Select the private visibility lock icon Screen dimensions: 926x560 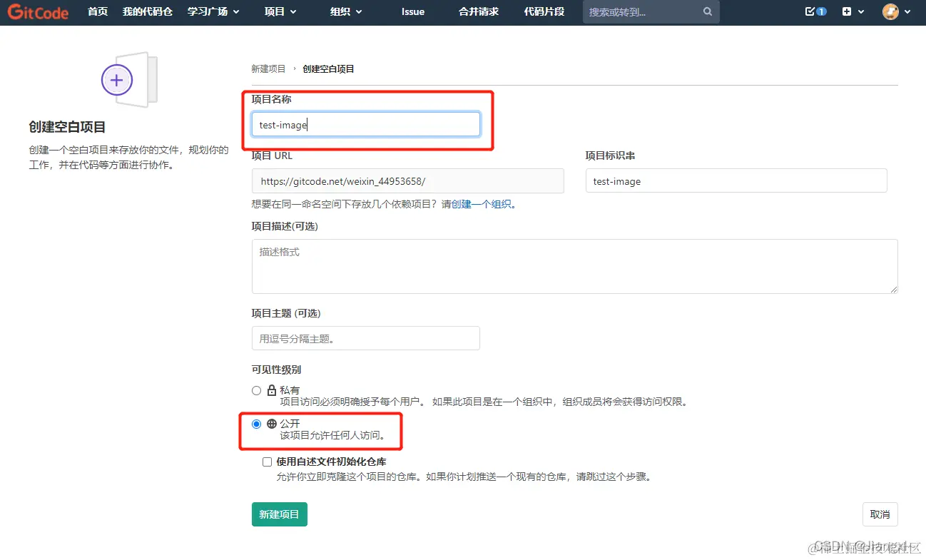271,390
